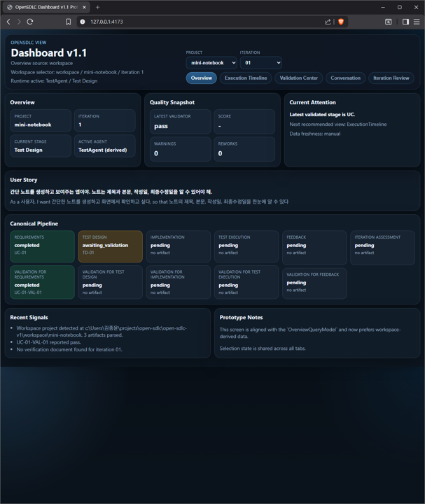Image resolution: width=425 pixels, height=504 pixels.
Task: Open the browser hamburger menu
Action: 417,22
